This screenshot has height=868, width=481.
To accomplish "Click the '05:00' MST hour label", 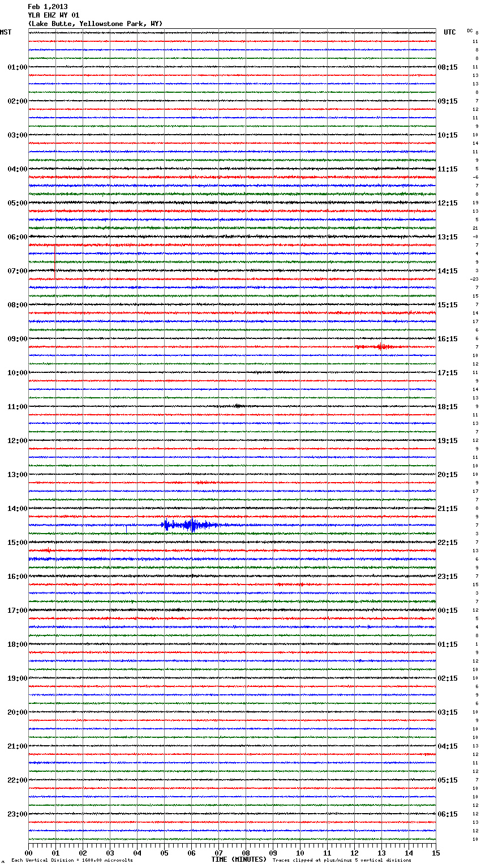I will pos(18,203).
